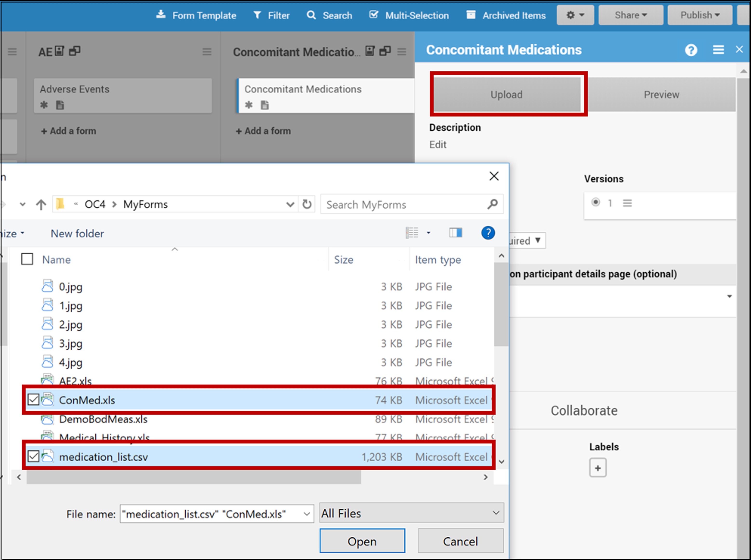This screenshot has width=751, height=560.
Task: Open the Share dropdown menu
Action: coord(630,15)
